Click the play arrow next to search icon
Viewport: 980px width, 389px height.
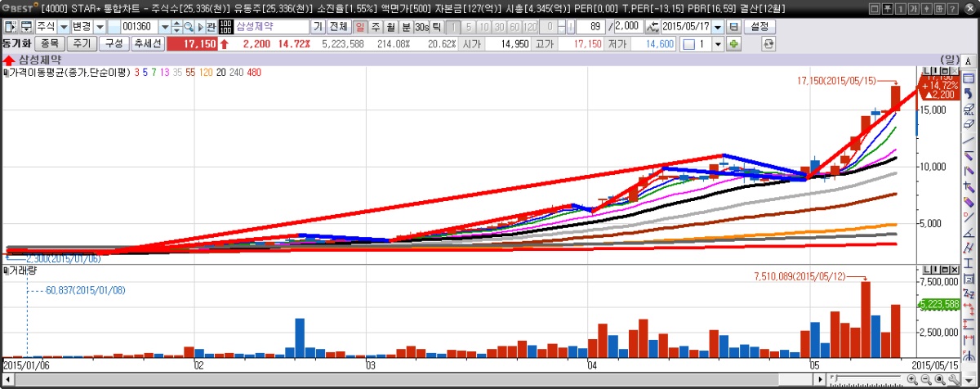pos(200,26)
